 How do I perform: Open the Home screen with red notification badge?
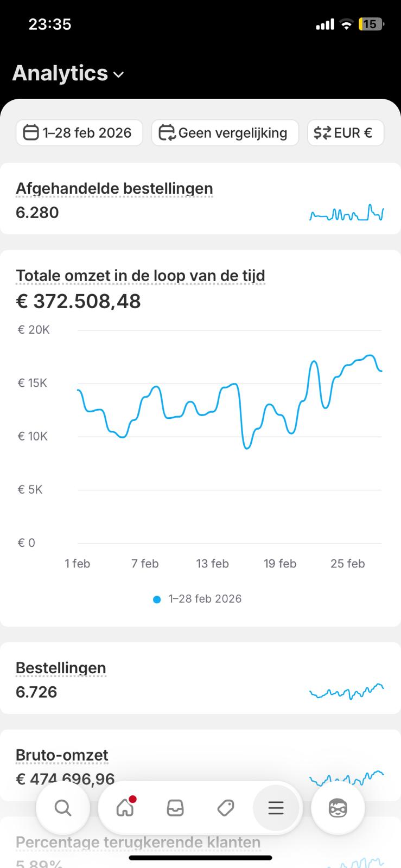point(125,808)
